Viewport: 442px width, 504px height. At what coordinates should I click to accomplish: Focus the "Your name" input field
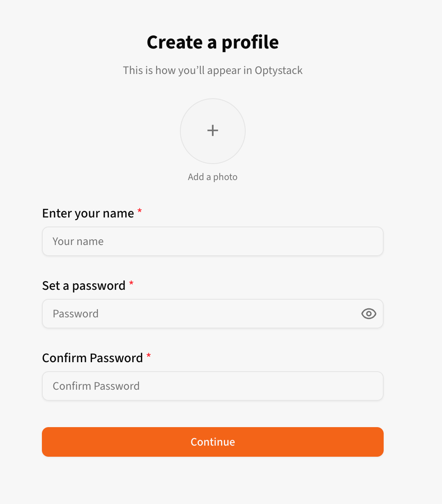coord(213,241)
